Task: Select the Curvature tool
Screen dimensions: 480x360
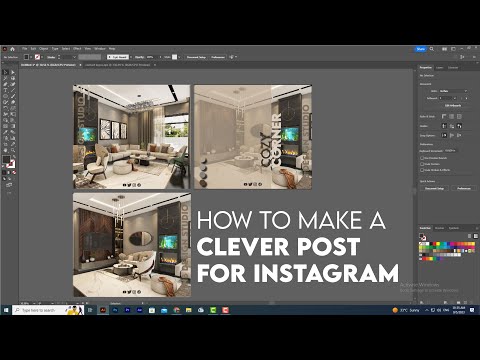Action: (x=13, y=84)
